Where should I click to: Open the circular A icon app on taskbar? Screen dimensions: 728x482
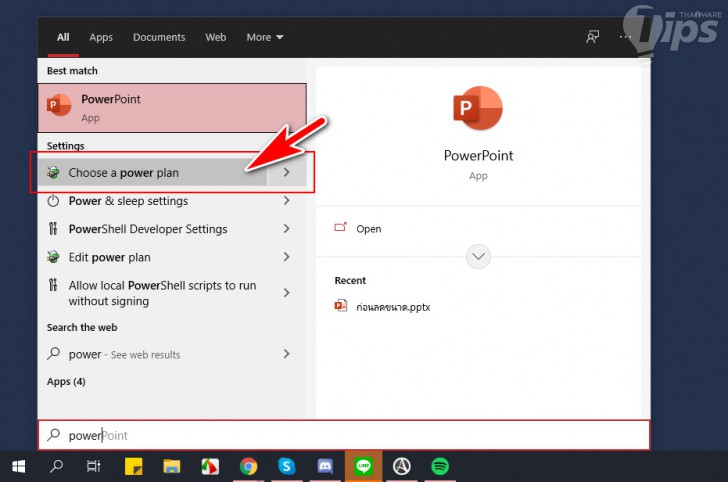point(402,466)
